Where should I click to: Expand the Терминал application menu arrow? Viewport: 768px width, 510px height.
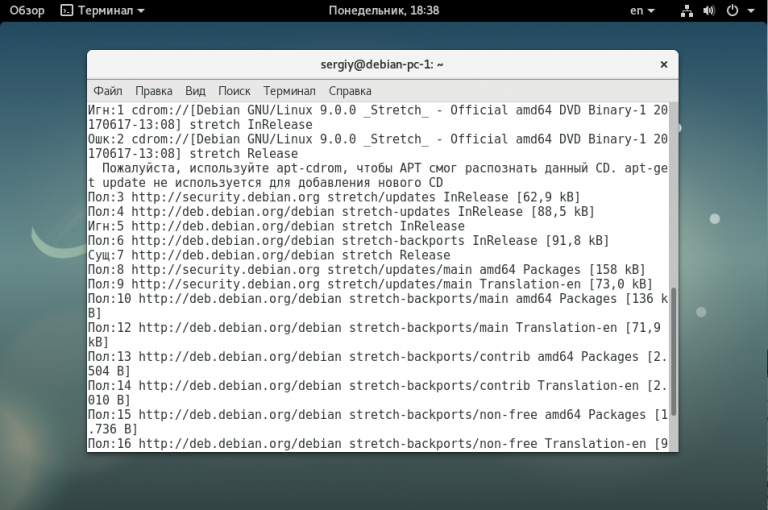(x=140, y=11)
